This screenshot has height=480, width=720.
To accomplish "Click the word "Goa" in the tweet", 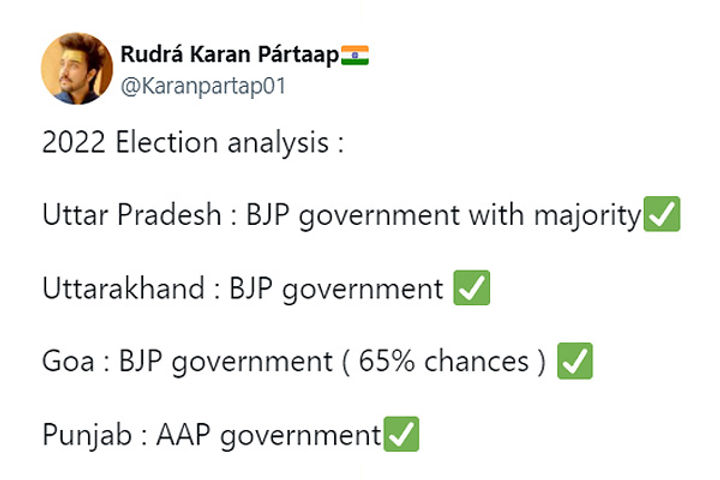I will [x=68, y=361].
